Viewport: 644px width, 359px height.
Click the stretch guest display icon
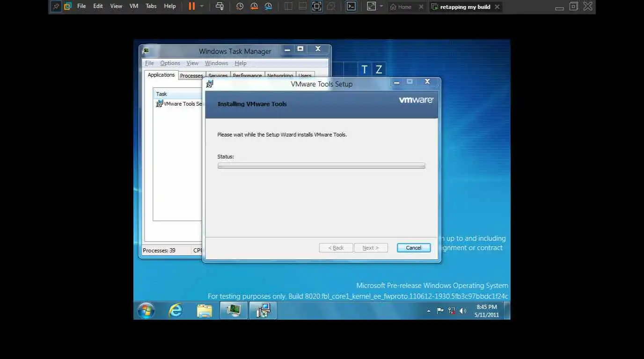[x=371, y=7]
